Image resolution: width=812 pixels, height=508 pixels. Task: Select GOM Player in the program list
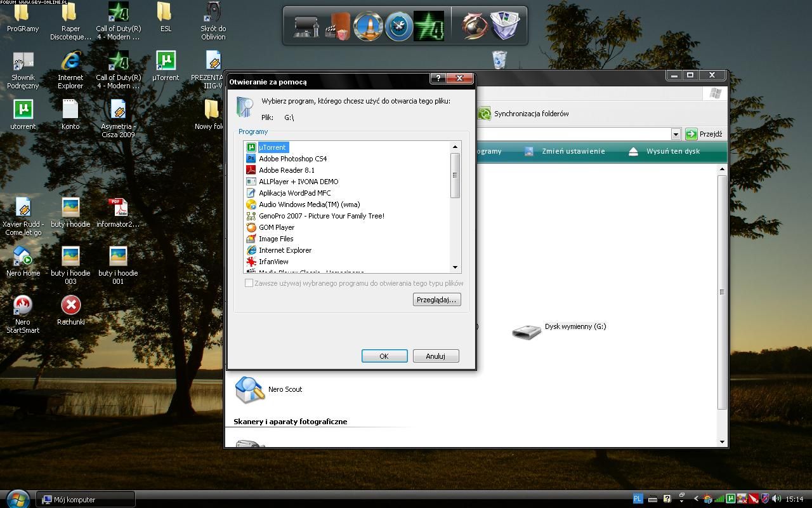coord(276,227)
